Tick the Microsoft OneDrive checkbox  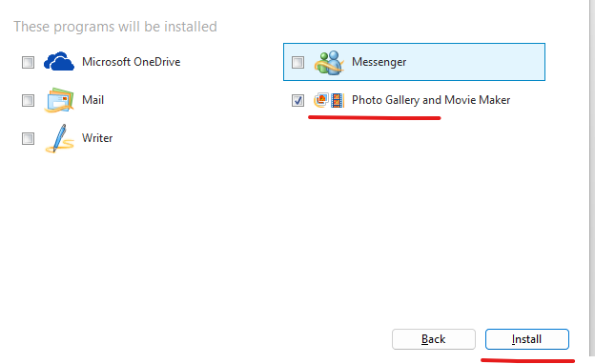(x=28, y=62)
